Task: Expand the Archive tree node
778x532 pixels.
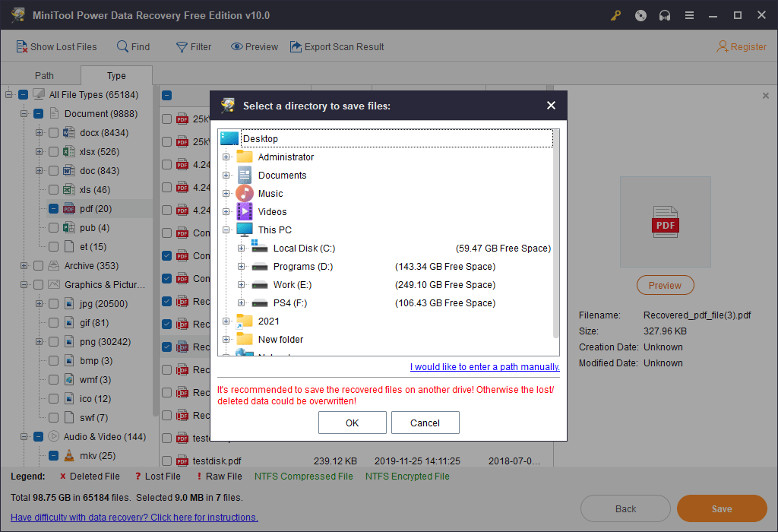Action: click(x=24, y=265)
